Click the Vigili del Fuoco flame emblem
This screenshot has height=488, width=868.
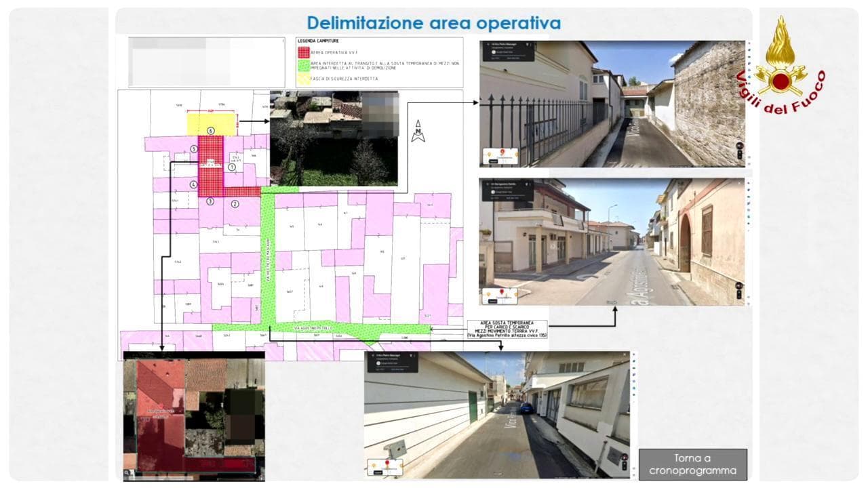781,56
